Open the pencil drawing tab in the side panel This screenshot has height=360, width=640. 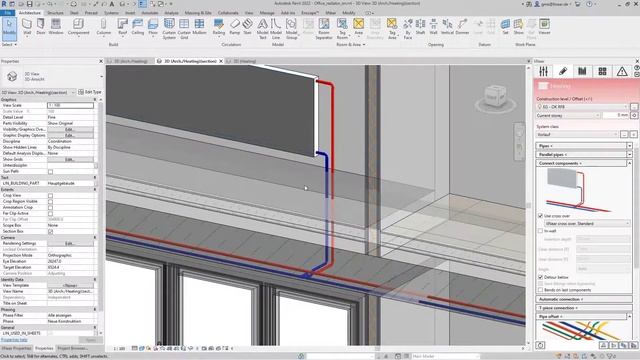(563, 71)
